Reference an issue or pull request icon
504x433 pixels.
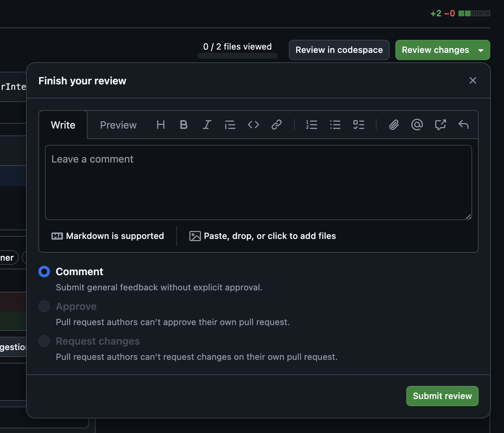(x=440, y=125)
